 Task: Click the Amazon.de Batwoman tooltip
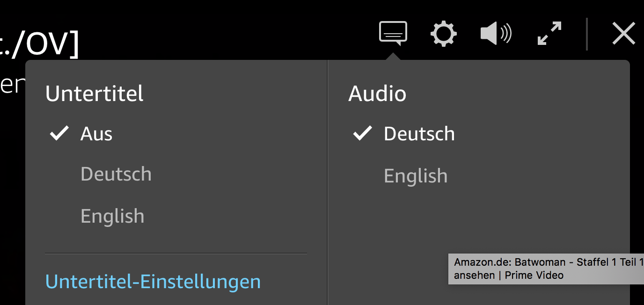click(x=546, y=269)
